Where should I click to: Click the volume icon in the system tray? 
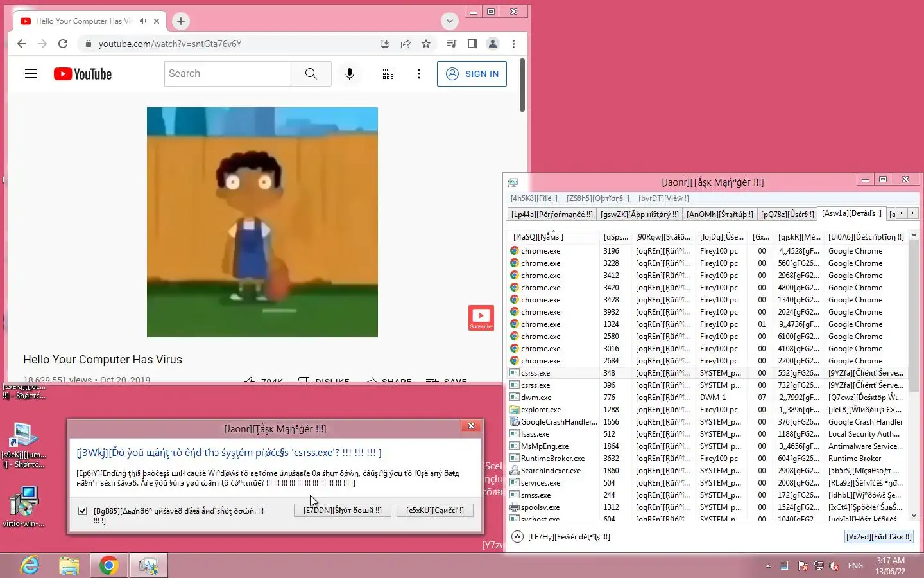(x=834, y=566)
